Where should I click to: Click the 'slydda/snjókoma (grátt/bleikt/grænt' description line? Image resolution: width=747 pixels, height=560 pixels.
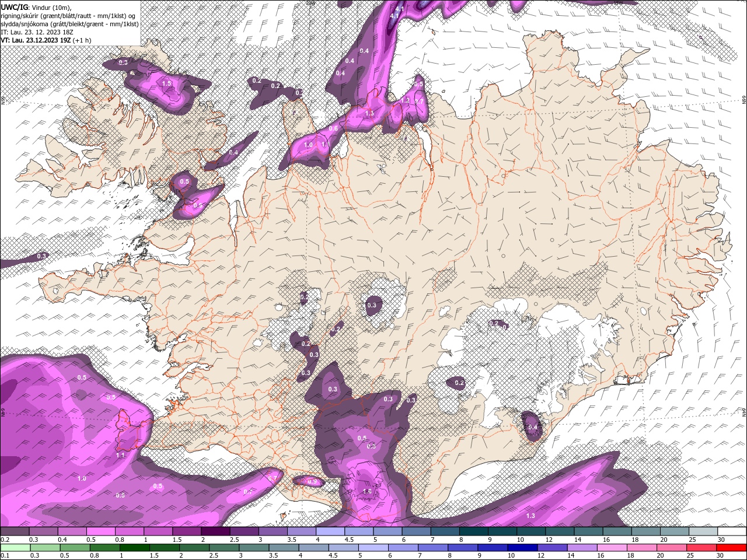click(69, 24)
